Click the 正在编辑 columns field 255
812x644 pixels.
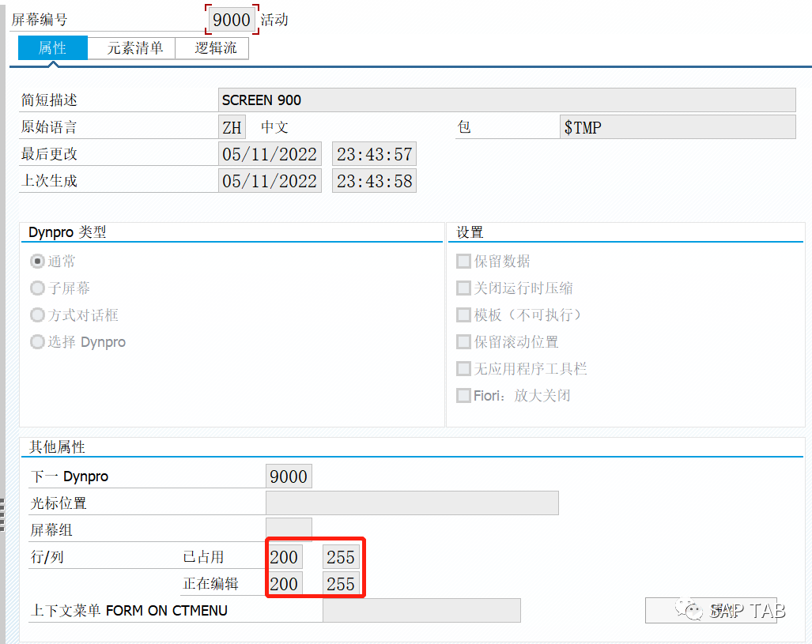pos(340,584)
